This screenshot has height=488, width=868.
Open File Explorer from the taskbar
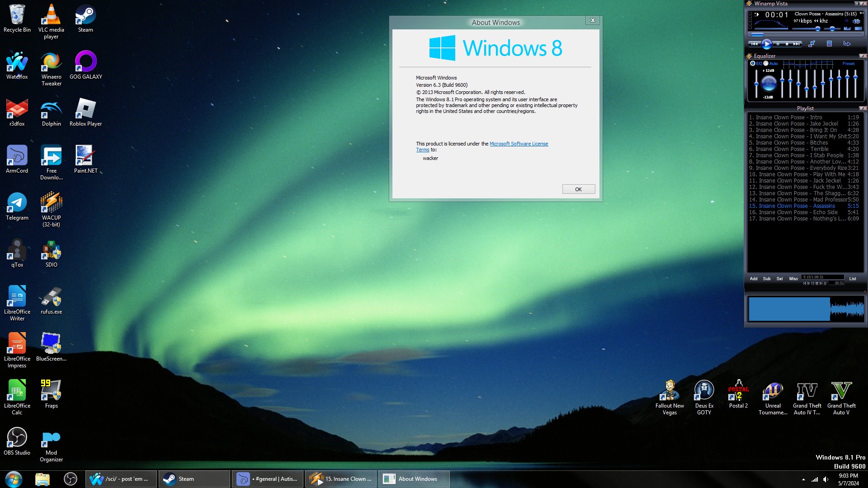click(x=42, y=479)
